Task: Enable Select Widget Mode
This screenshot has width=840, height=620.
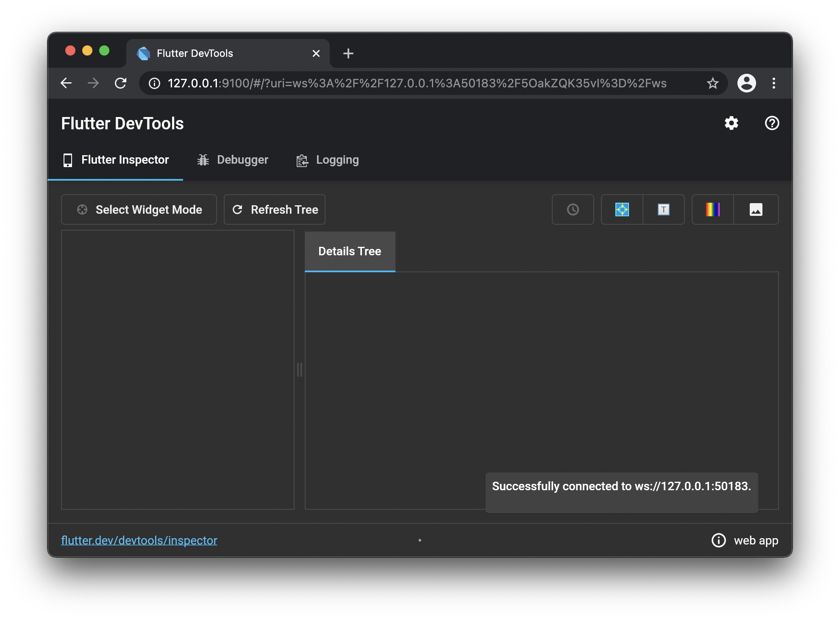Action: (x=139, y=209)
